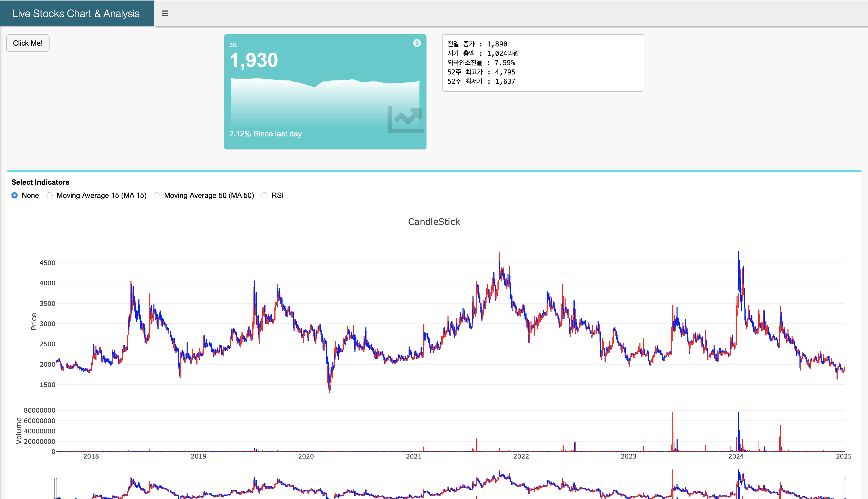Image resolution: width=868 pixels, height=499 pixels.
Task: Toggle the sidebar with the hamburger icon
Action: [x=165, y=13]
